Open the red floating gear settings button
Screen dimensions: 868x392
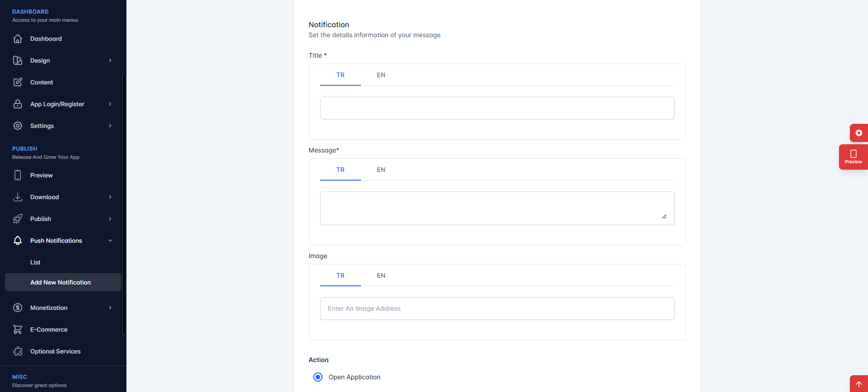(859, 133)
